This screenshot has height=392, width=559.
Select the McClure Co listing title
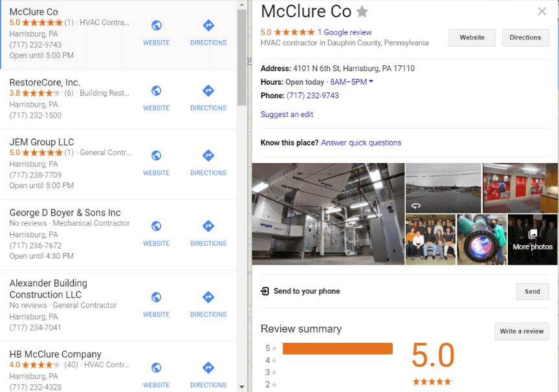pos(34,12)
